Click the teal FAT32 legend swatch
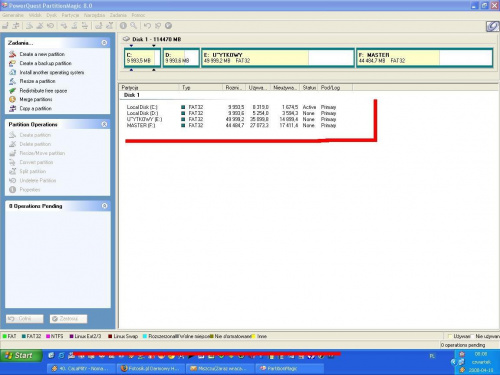This screenshot has width=500, height=375. [24, 336]
